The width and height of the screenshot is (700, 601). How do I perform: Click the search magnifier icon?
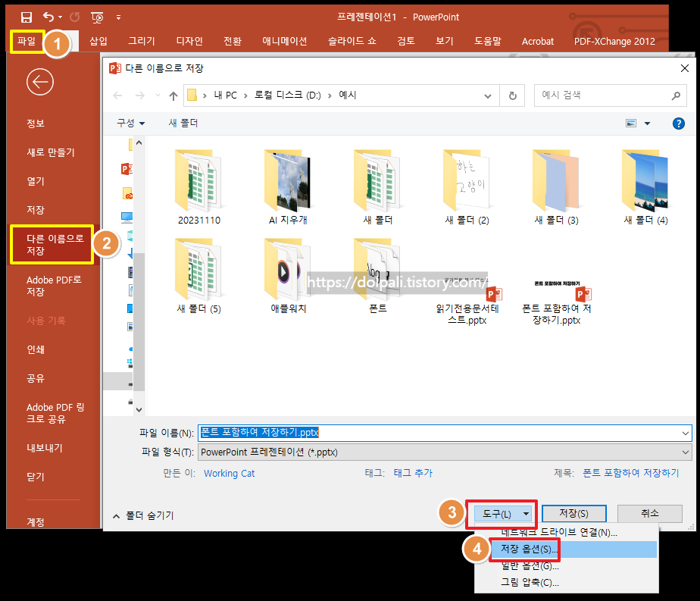coord(676,95)
